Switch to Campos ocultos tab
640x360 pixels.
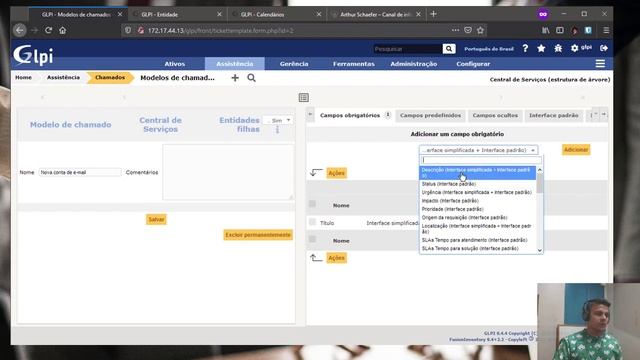coord(495,116)
